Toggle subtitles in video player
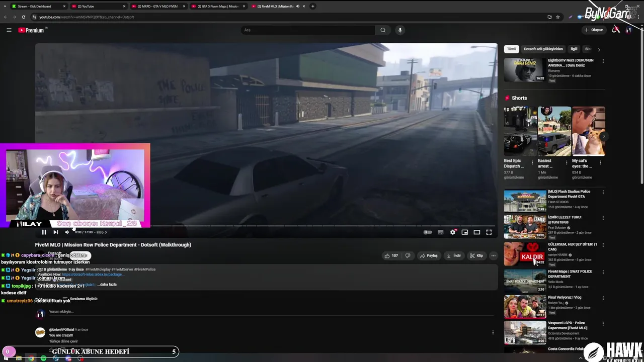The width and height of the screenshot is (644, 362). [441, 232]
